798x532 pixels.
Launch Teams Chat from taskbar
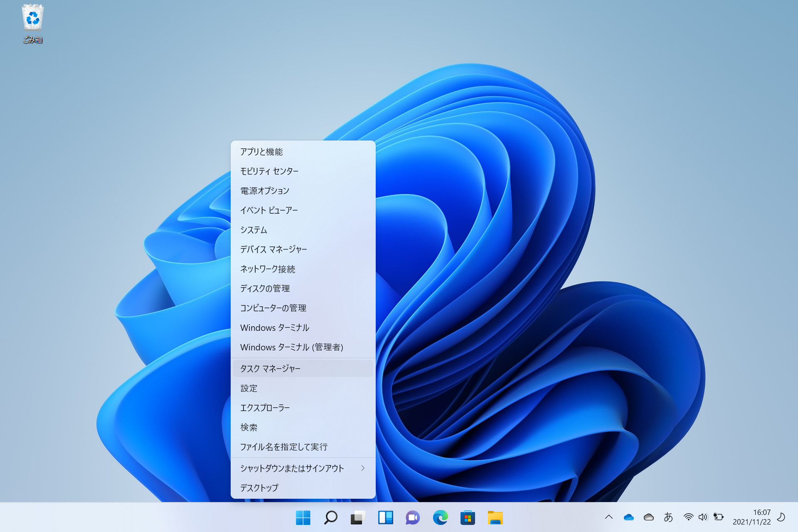[x=413, y=517]
